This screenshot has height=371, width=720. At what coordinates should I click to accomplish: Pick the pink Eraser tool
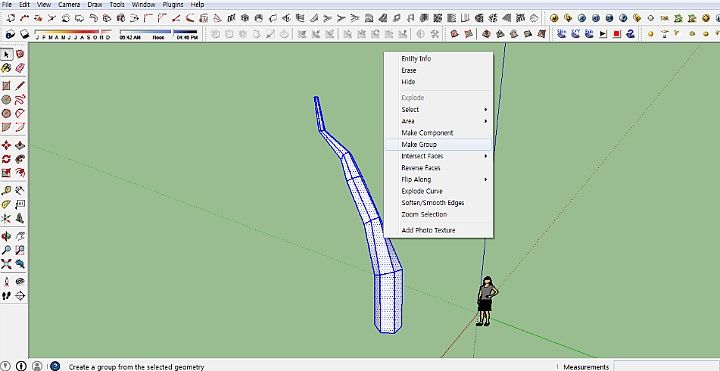click(x=20, y=68)
